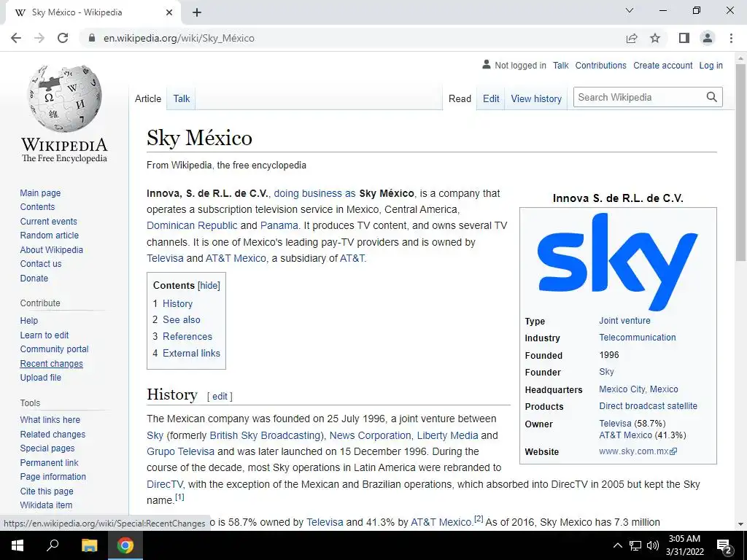Share this page via the share icon
747x560 pixels.
pos(632,38)
